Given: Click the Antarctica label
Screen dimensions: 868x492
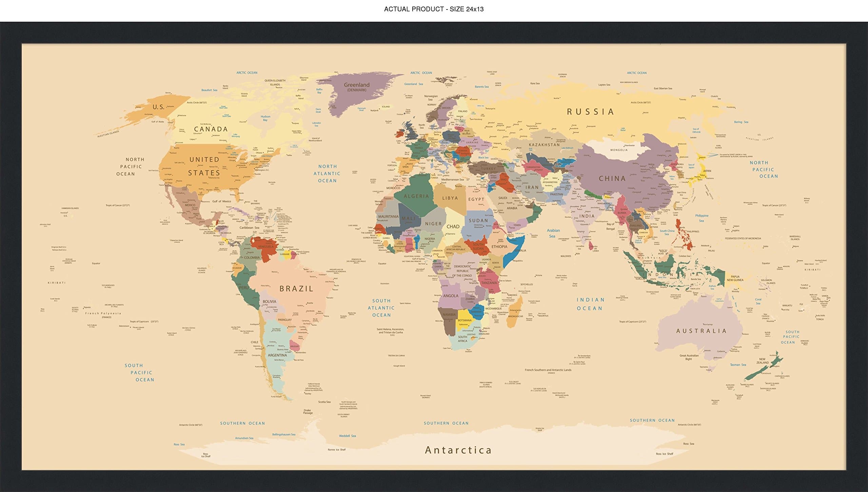Looking at the screenshot, I should pyautogui.click(x=458, y=450).
